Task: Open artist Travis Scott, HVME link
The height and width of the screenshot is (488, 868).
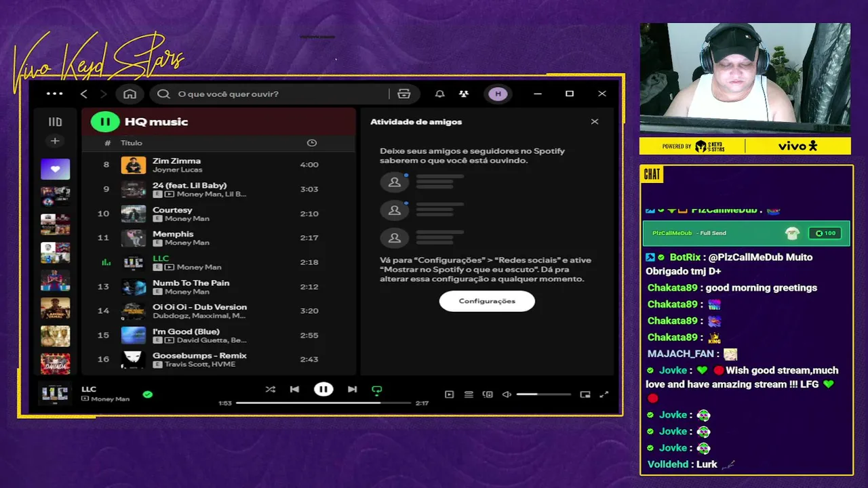Action: click(x=199, y=365)
